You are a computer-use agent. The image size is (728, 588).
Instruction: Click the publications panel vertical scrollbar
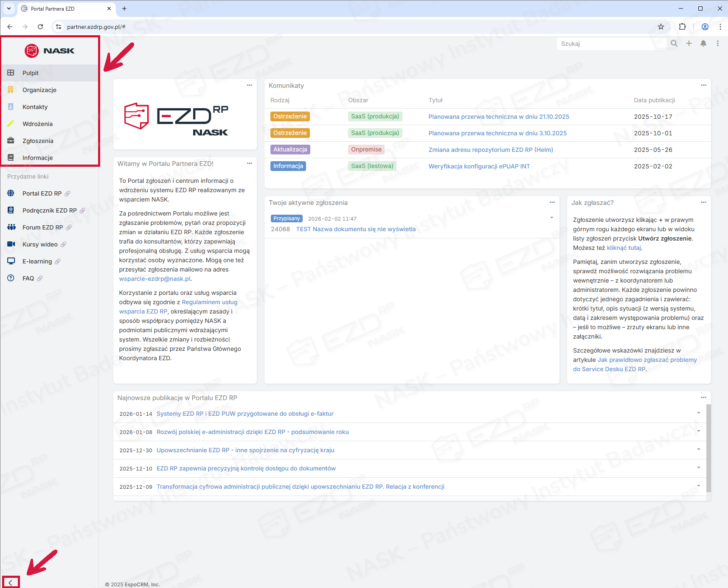pyautogui.click(x=708, y=448)
